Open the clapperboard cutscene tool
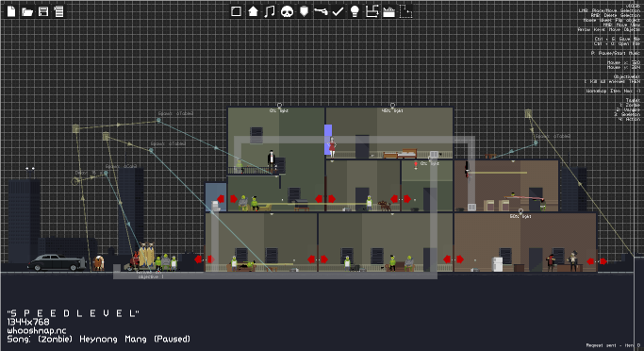 pyautogui.click(x=388, y=12)
